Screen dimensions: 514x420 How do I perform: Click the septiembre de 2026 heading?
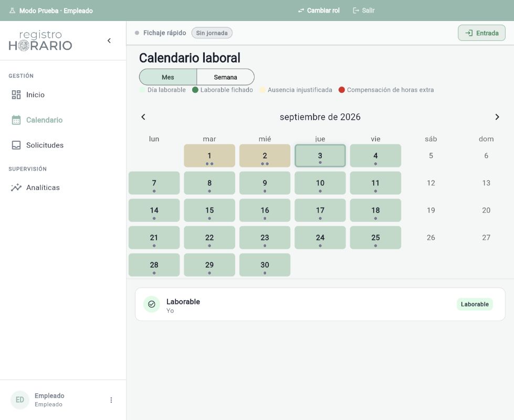coord(320,117)
